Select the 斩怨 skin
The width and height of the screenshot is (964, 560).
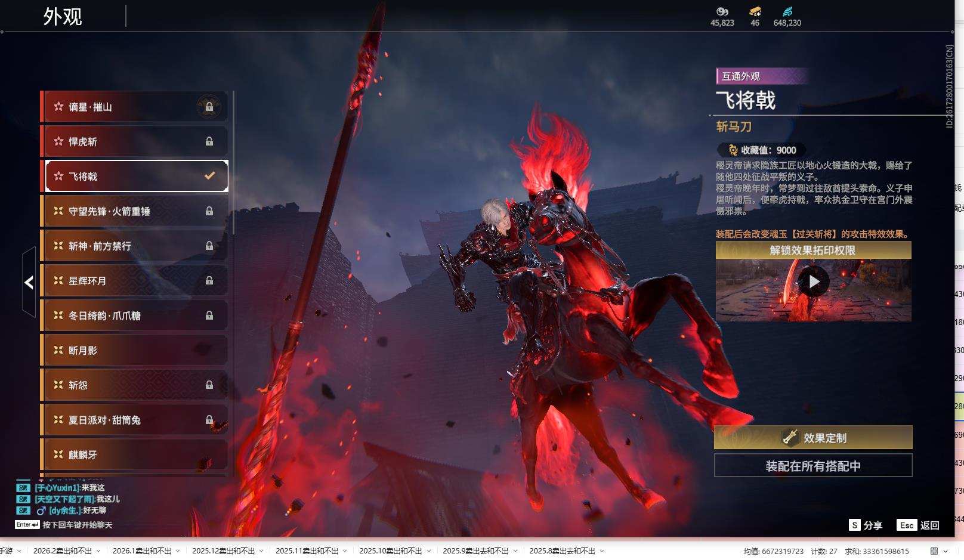[x=134, y=385]
